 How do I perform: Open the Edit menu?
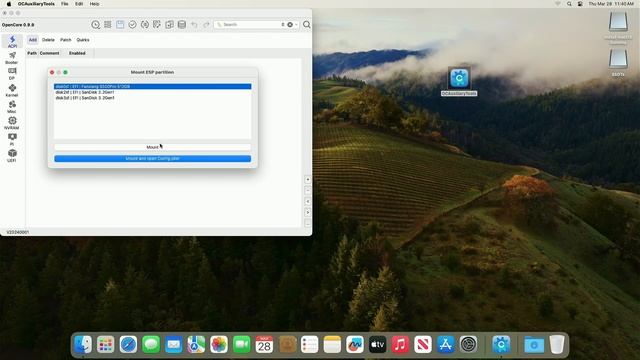coord(79,4)
